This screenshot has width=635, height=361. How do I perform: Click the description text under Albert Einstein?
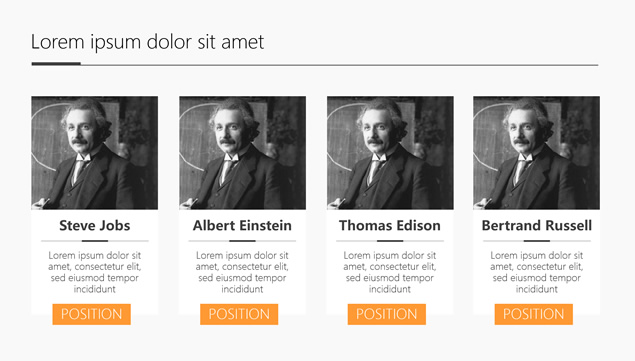(242, 272)
